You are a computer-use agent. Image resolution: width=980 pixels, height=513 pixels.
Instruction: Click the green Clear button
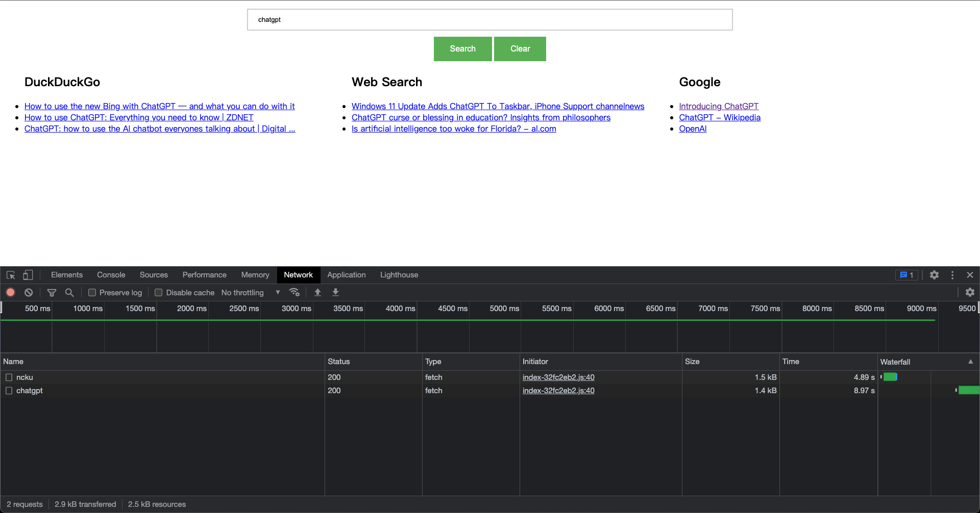coord(520,49)
